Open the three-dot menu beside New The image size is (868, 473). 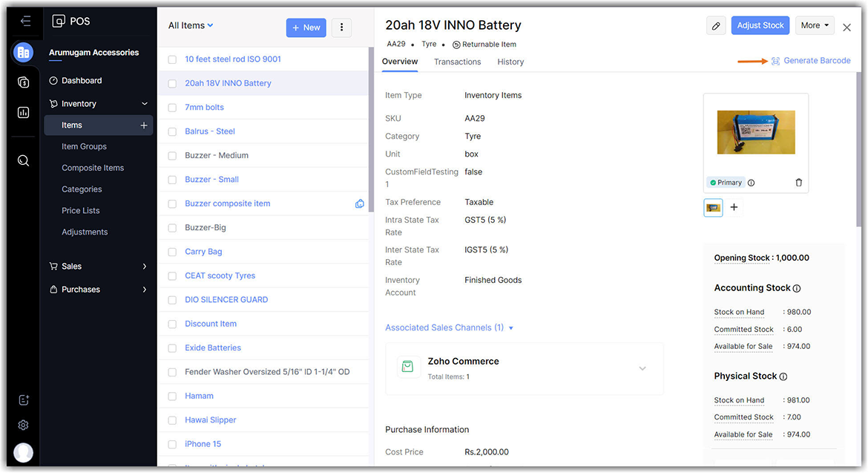click(x=341, y=27)
